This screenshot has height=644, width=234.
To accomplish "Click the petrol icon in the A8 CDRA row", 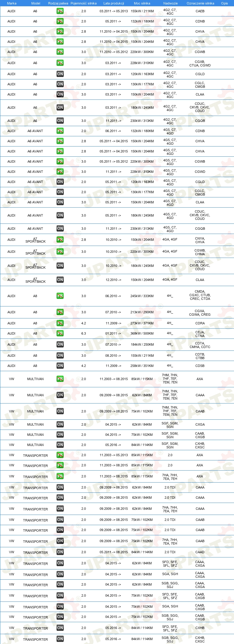I will tap(60, 323).
